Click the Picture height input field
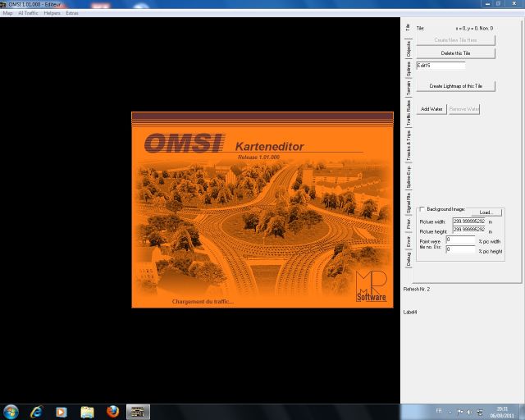525x420 pixels. pos(468,230)
